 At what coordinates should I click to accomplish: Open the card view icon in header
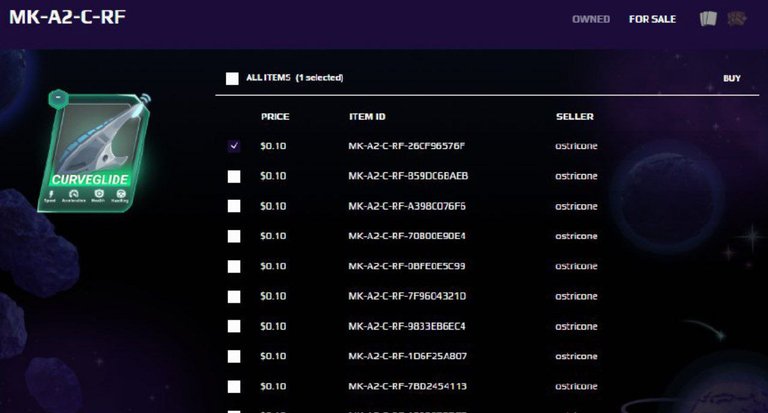pyautogui.click(x=708, y=19)
